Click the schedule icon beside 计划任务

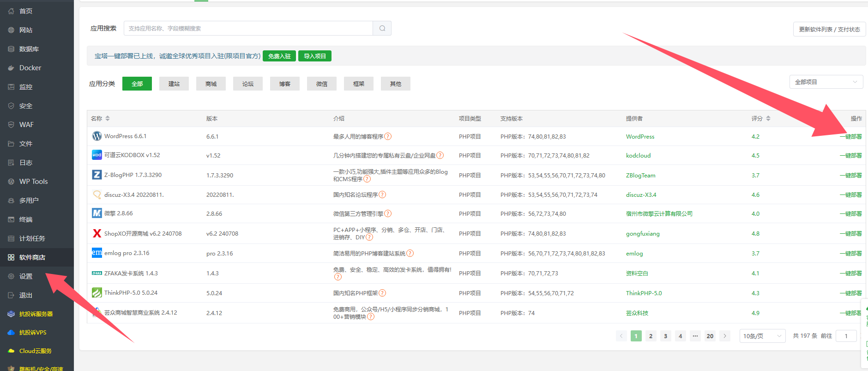[11, 238]
